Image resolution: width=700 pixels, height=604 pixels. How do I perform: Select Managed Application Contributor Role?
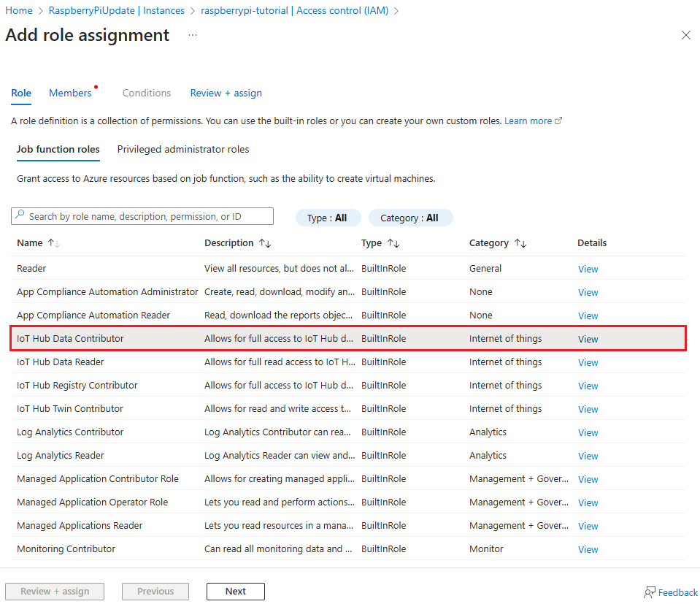[348, 478]
